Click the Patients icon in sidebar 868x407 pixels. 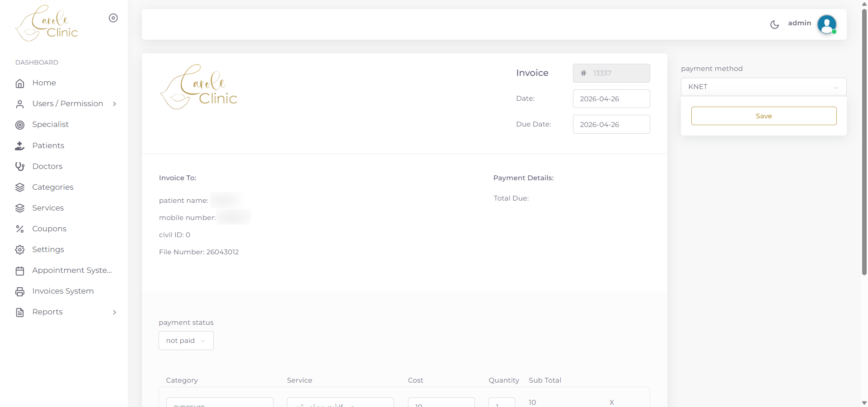click(20, 146)
